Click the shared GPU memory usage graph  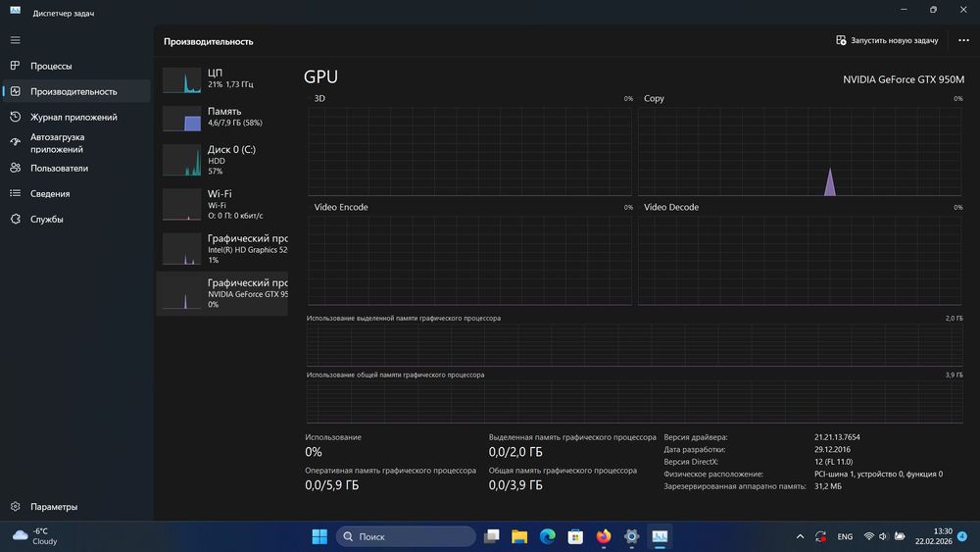tap(634, 401)
